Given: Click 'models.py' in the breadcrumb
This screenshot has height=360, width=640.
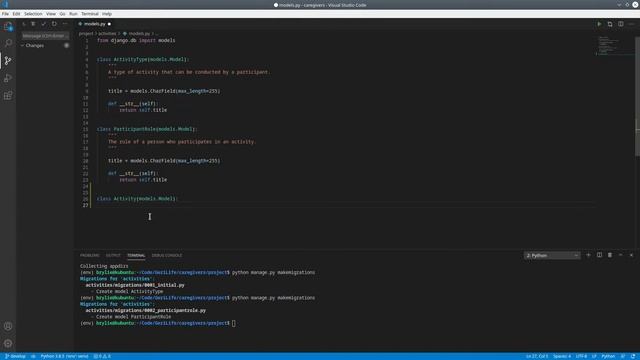Looking at the screenshot, I should [139, 33].
